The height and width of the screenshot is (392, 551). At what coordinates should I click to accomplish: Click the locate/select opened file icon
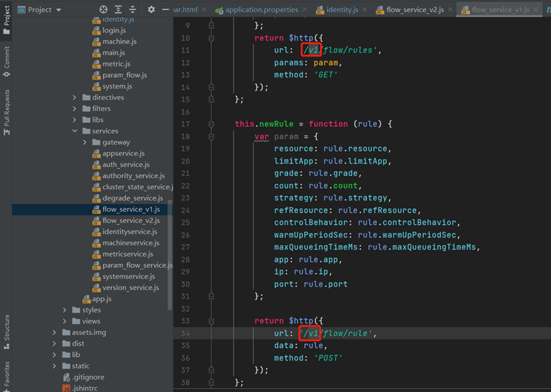click(103, 10)
